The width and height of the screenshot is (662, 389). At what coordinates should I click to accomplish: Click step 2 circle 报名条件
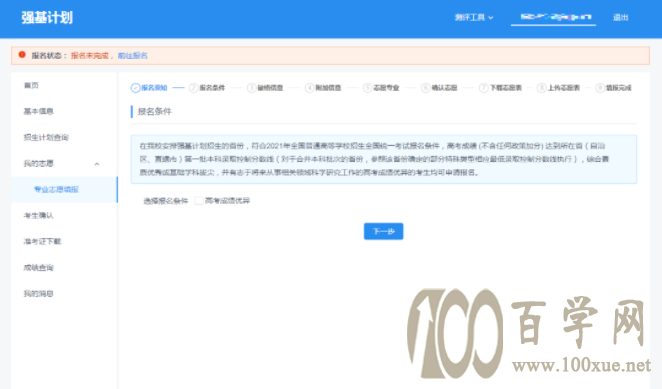tap(193, 88)
